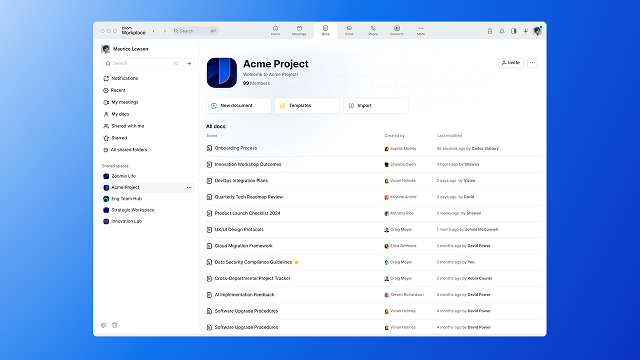Click Maurice Lawson's sidebar profile picture
The image size is (640, 360).
point(105,49)
